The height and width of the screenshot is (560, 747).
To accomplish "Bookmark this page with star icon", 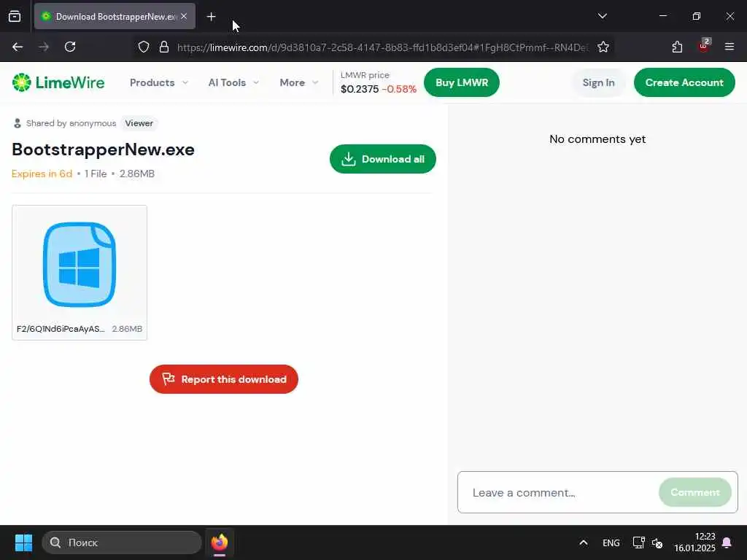I will (x=603, y=47).
